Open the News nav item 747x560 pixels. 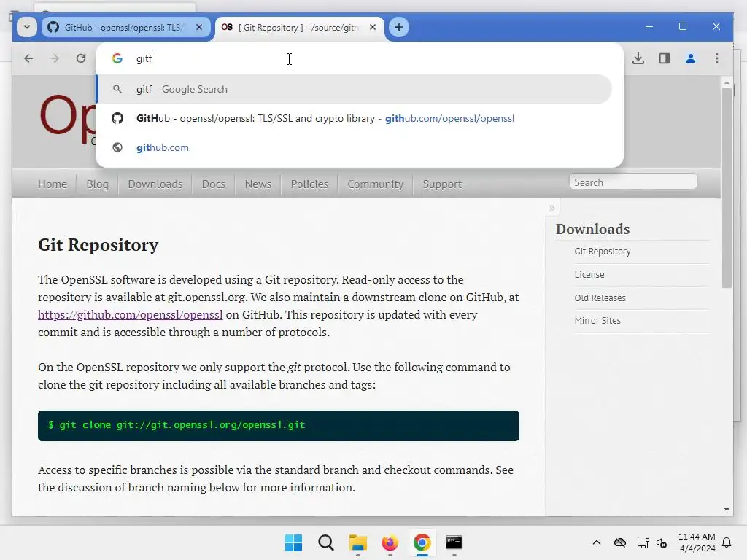(x=258, y=184)
